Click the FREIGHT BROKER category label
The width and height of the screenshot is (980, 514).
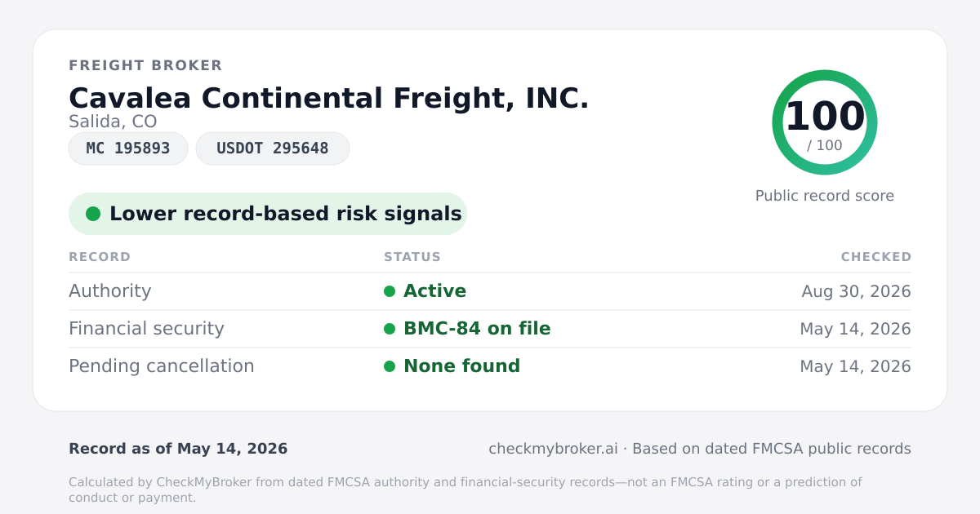pos(145,65)
